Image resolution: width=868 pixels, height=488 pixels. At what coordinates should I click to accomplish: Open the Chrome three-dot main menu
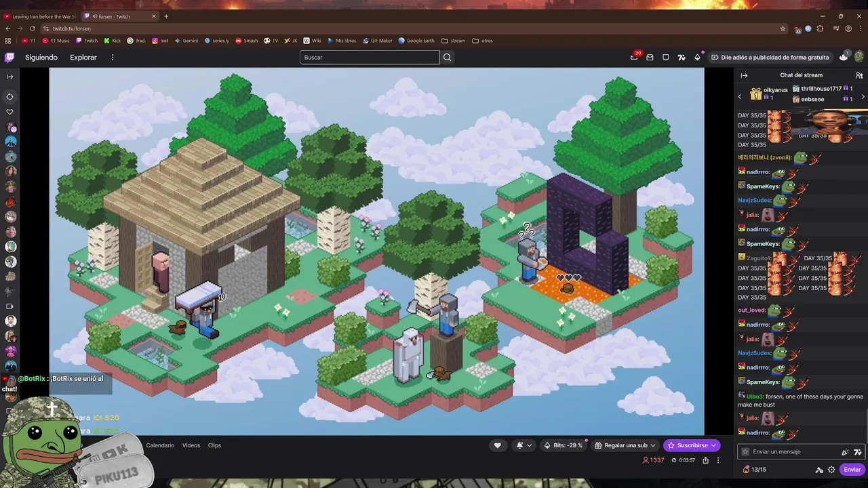pyautogui.click(x=860, y=28)
